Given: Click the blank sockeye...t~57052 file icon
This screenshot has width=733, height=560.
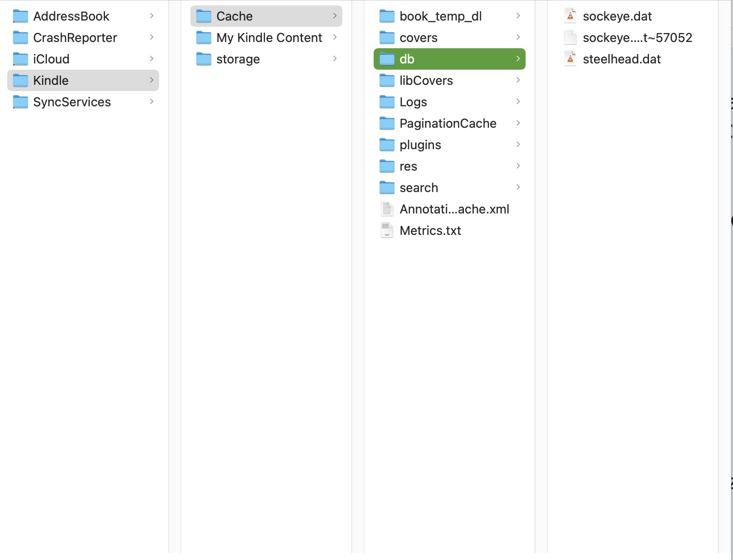Looking at the screenshot, I should coord(570,38).
